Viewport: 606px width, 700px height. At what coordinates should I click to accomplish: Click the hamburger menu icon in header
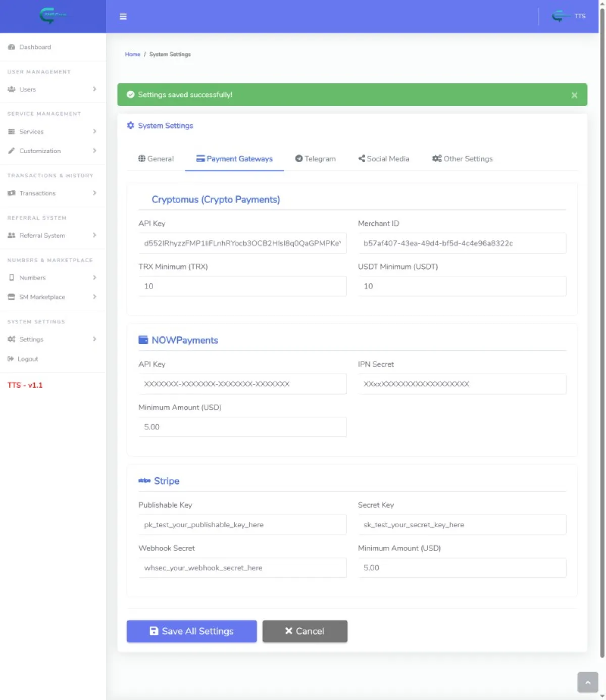click(x=123, y=17)
